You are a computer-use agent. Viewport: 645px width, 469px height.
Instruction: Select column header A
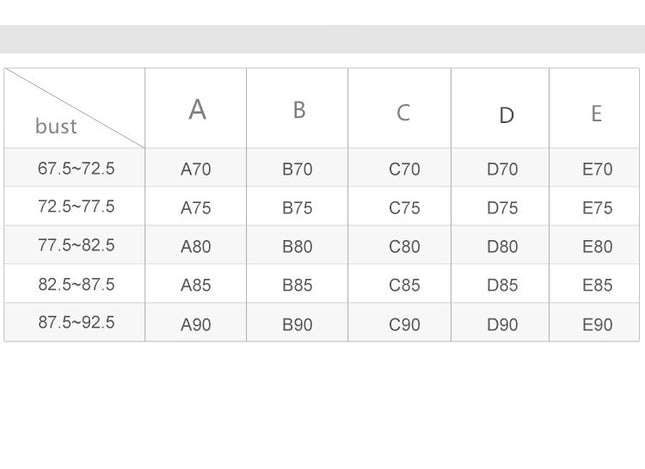[x=197, y=109]
